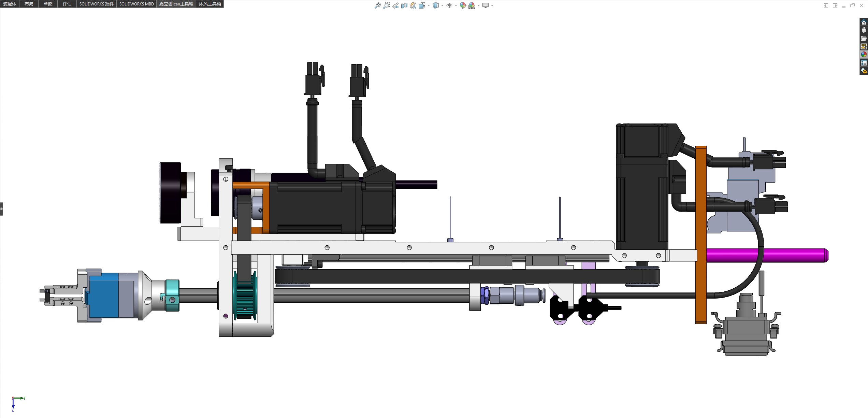Toggle the Appearances and Scenes pane
This screenshot has height=418, width=868.
(864, 55)
